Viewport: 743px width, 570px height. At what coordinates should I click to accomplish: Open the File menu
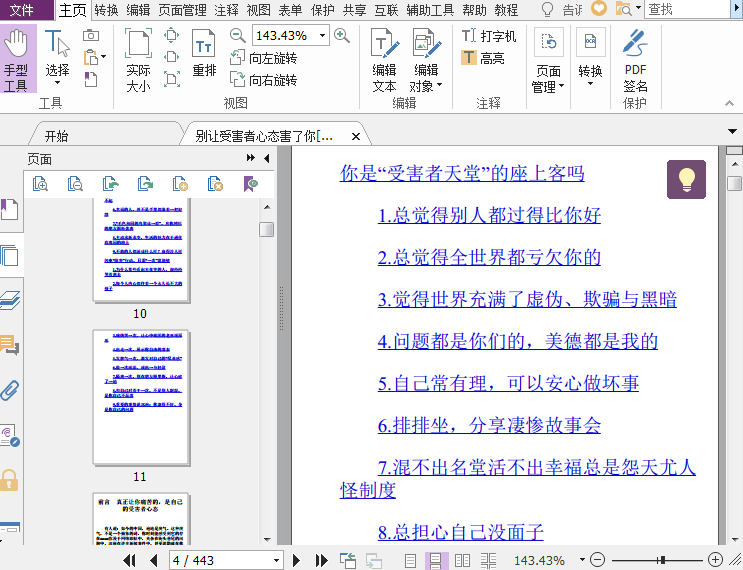pyautogui.click(x=22, y=9)
